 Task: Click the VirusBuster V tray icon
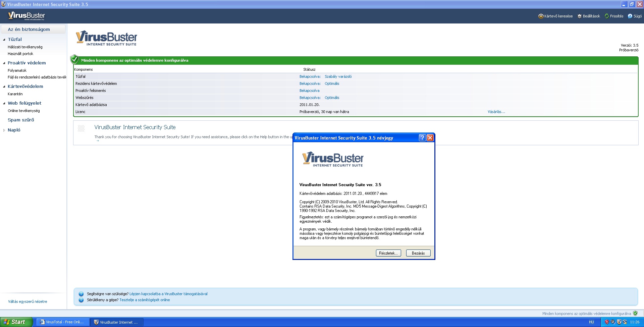(619, 322)
